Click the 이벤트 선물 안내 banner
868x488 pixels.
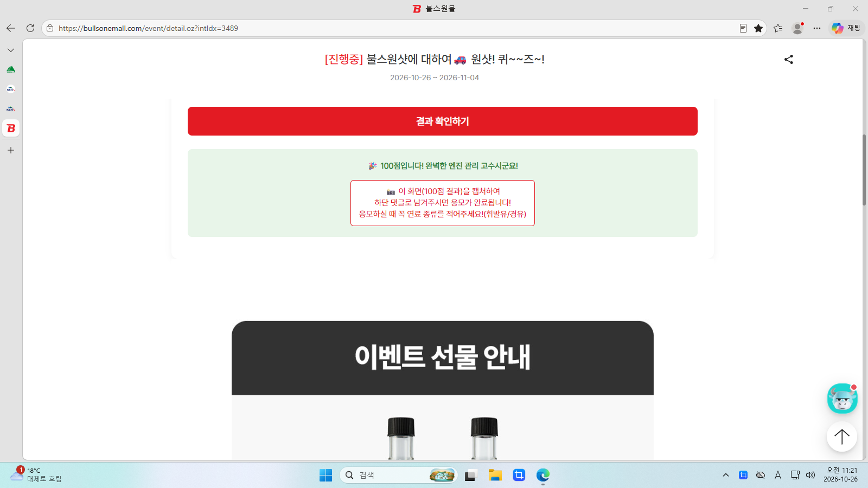[443, 358]
